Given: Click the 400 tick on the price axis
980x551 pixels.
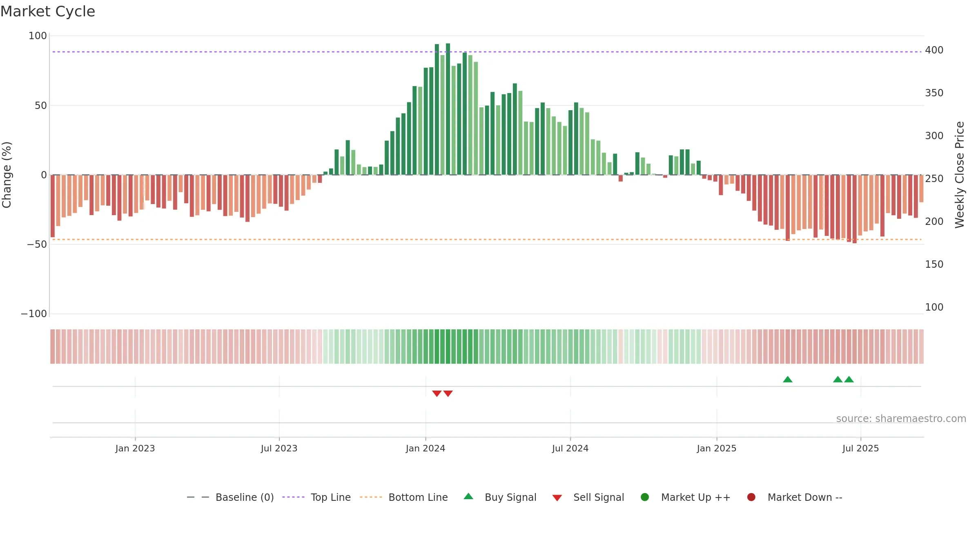Looking at the screenshot, I should (x=934, y=50).
